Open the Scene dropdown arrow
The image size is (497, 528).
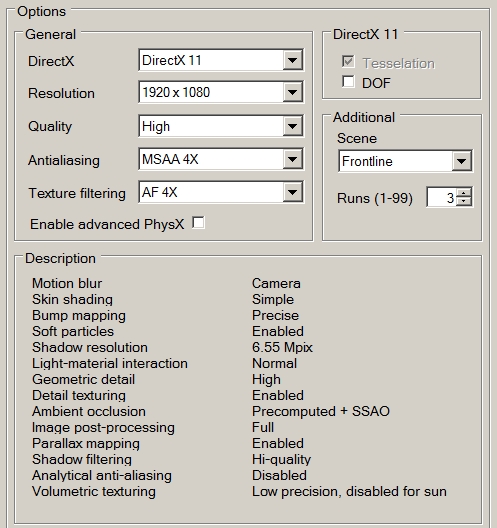461,161
